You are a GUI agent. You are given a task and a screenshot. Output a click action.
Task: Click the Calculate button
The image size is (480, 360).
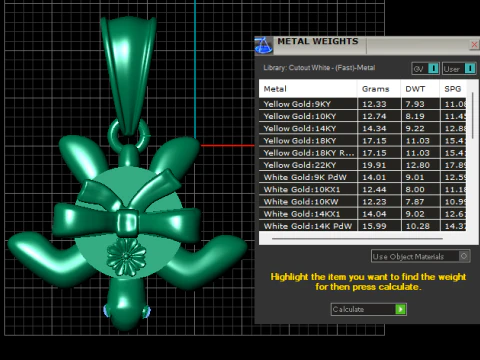pos(368,309)
